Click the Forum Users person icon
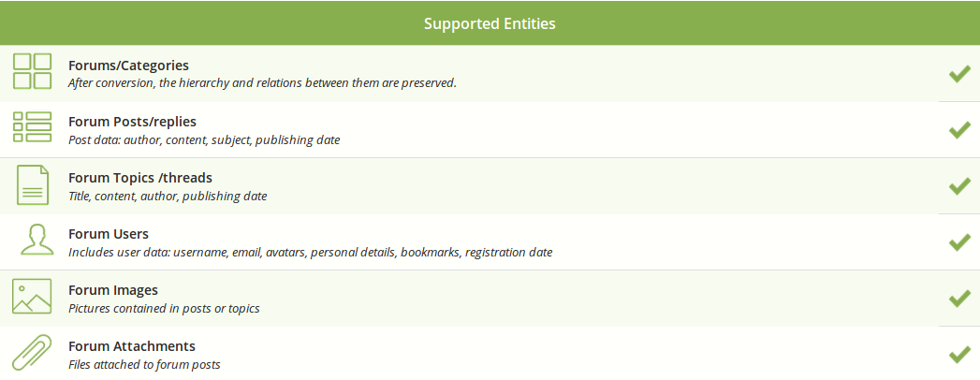The image size is (980, 380). coord(37,240)
